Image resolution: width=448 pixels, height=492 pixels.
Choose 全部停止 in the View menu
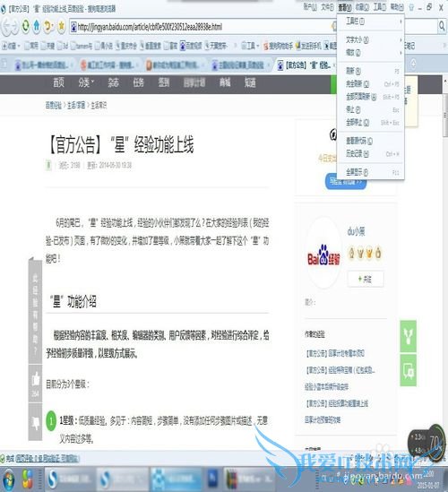click(x=371, y=123)
